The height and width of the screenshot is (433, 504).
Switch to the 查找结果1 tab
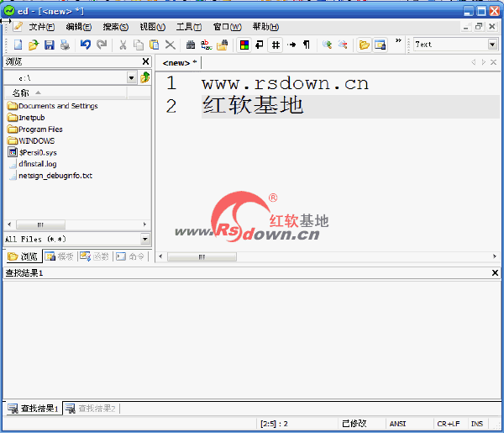33,409
